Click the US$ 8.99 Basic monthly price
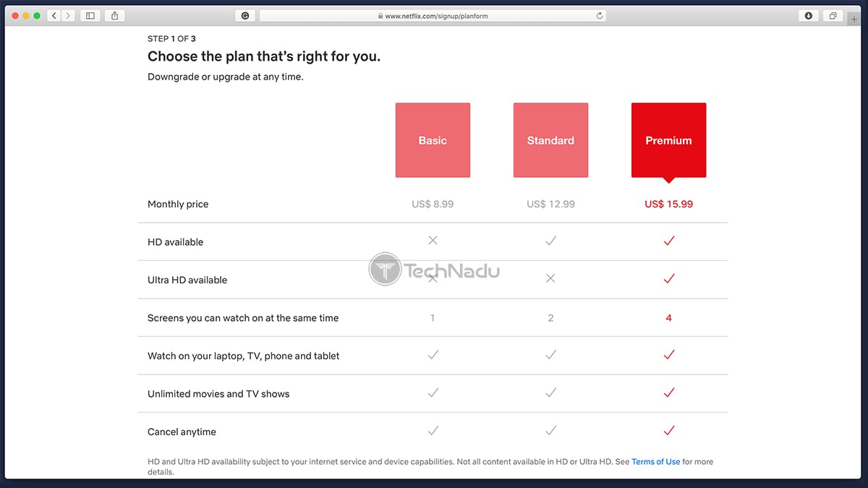The height and width of the screenshot is (488, 868). pyautogui.click(x=433, y=204)
